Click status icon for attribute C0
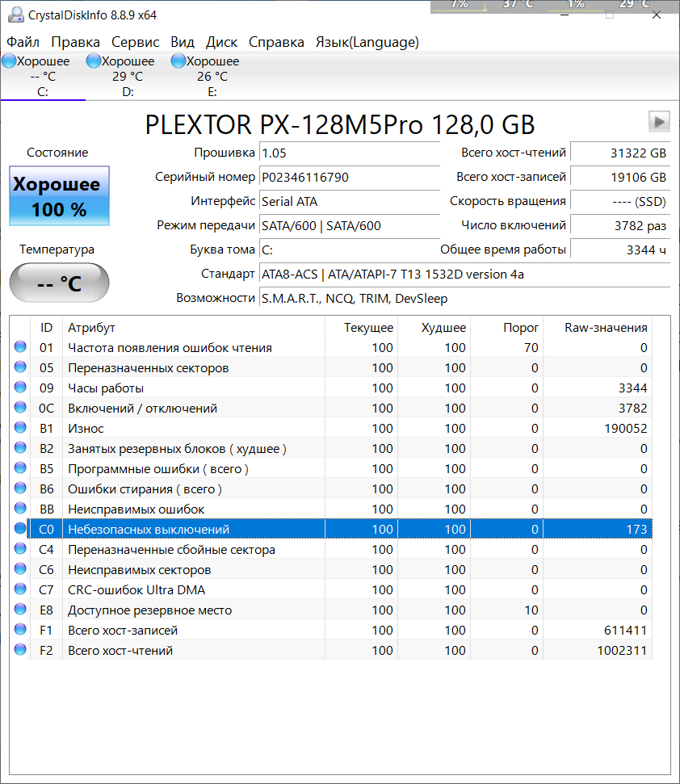 coord(20,528)
